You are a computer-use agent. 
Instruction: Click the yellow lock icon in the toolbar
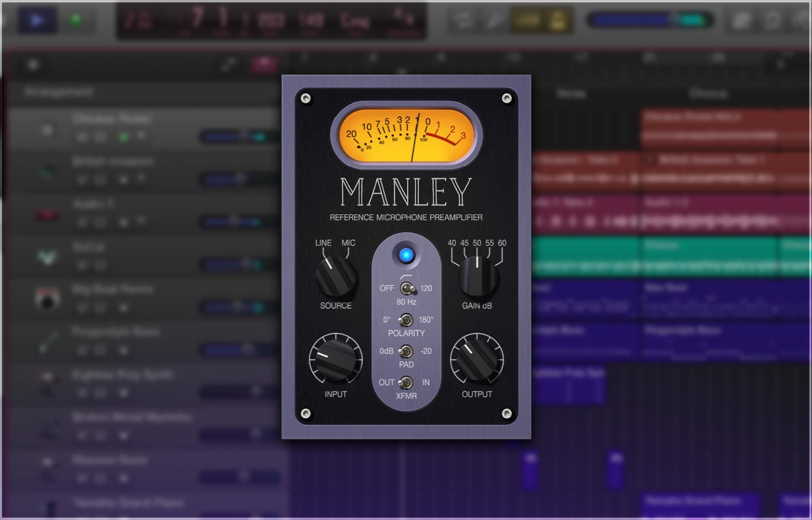click(x=557, y=20)
